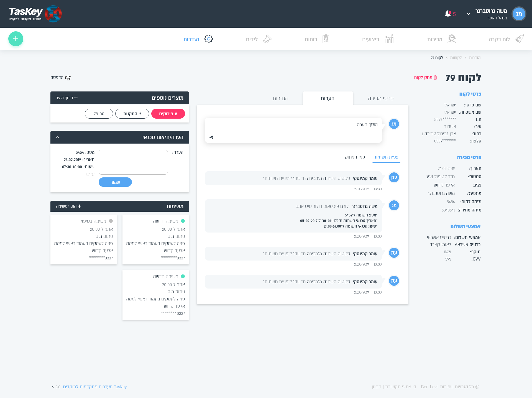Click gray status dot on משימה בטיפול
532x398 pixels.
point(111,221)
